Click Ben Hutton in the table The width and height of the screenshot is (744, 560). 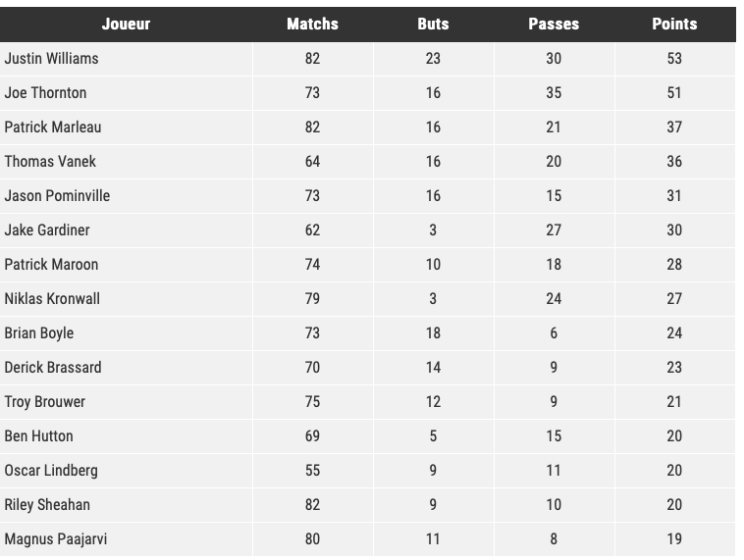[x=38, y=435]
